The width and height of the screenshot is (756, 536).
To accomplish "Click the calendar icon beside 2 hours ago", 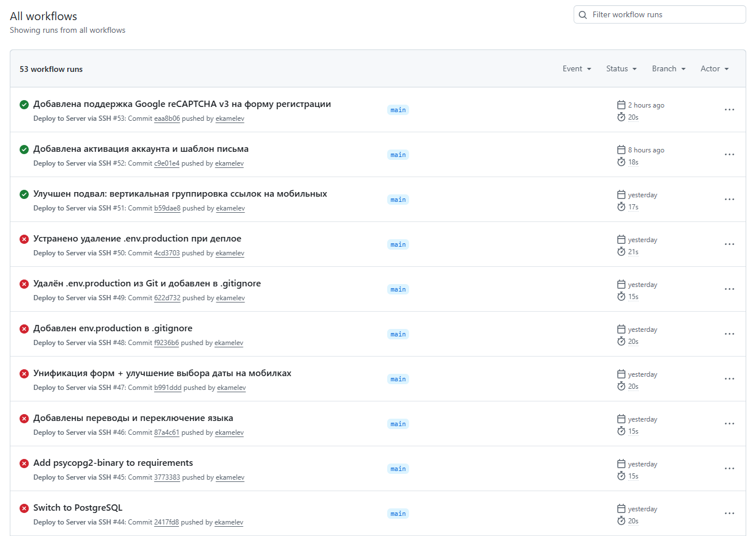I will coord(621,105).
